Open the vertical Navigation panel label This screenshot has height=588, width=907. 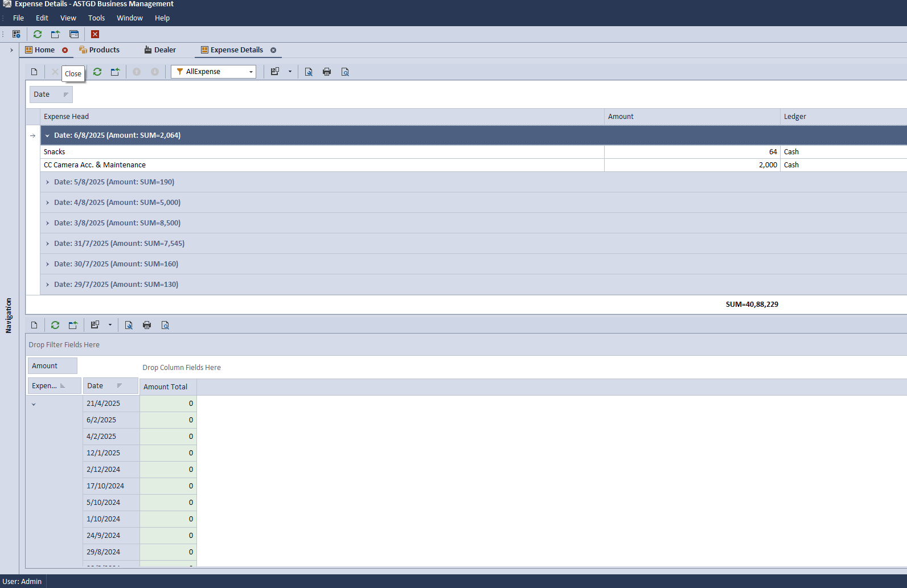click(x=9, y=315)
